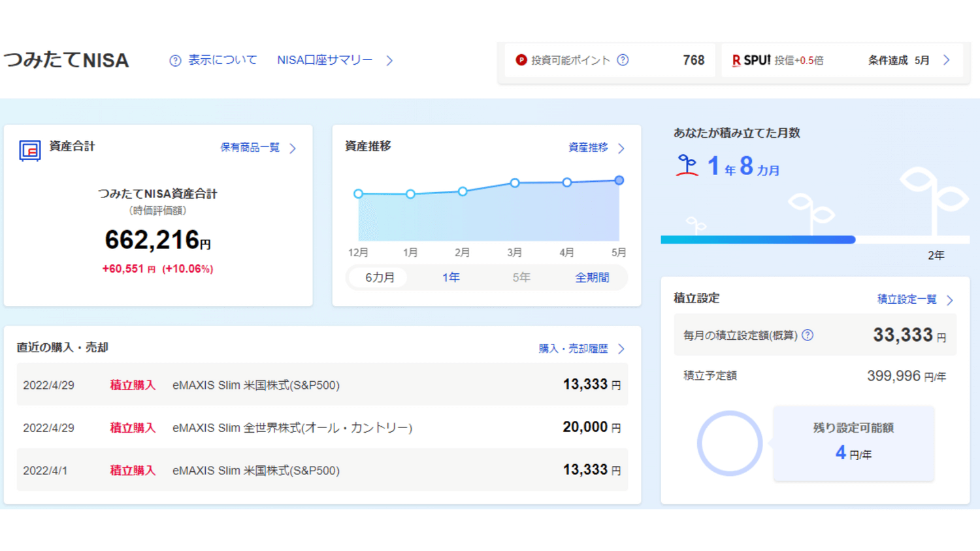Click the 残り設定可能額 4円/年 box
Viewport: 980px width, 551px height.
click(x=853, y=444)
